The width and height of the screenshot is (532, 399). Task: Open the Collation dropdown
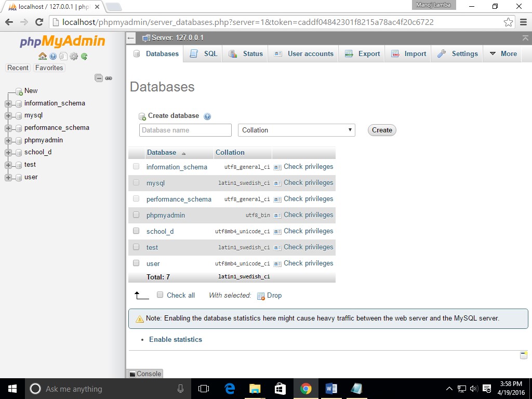(297, 130)
